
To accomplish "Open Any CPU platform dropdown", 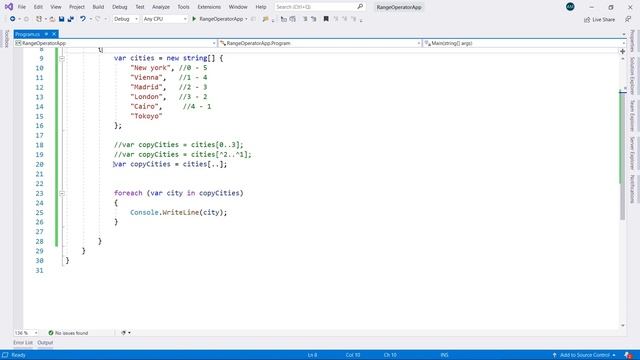I will coord(165,19).
